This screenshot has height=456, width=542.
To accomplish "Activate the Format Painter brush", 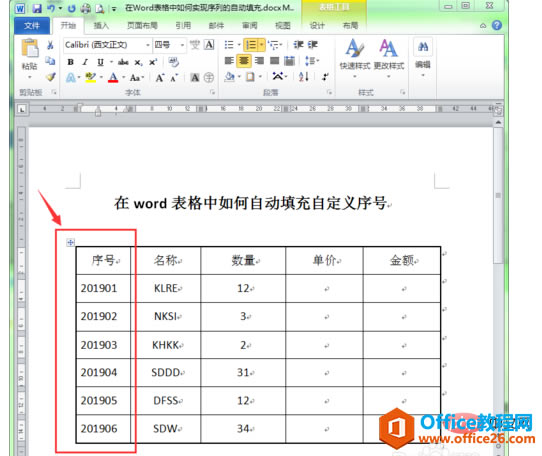I will point(50,77).
